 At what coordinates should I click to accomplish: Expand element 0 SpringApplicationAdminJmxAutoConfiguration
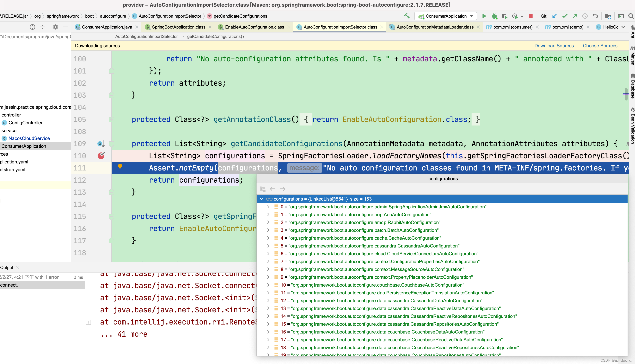pos(268,206)
